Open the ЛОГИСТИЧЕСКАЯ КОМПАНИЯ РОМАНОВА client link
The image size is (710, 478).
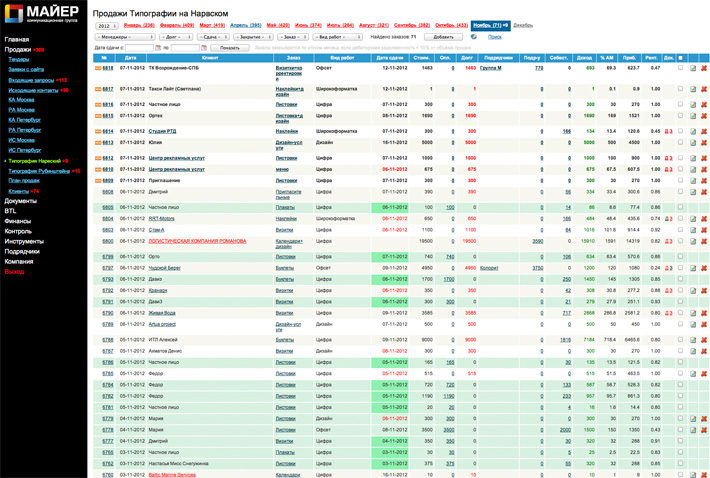tap(197, 241)
